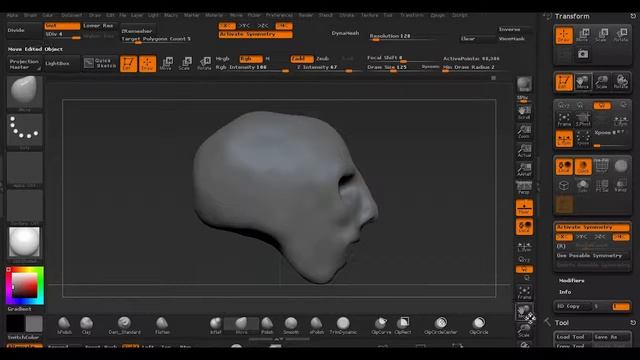The width and height of the screenshot is (640, 360).
Task: Open the Material menu
Action: click(214, 15)
